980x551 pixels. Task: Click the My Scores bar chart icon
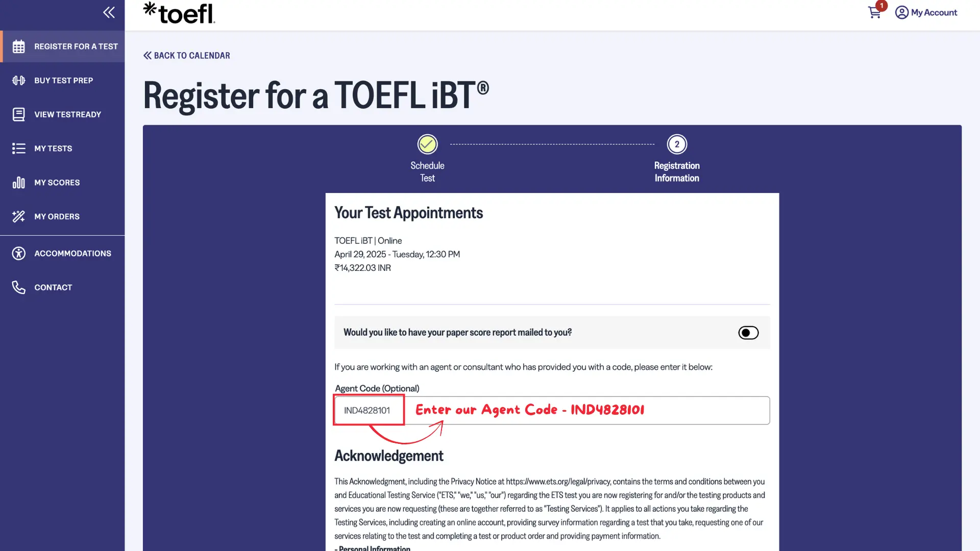[x=19, y=183]
